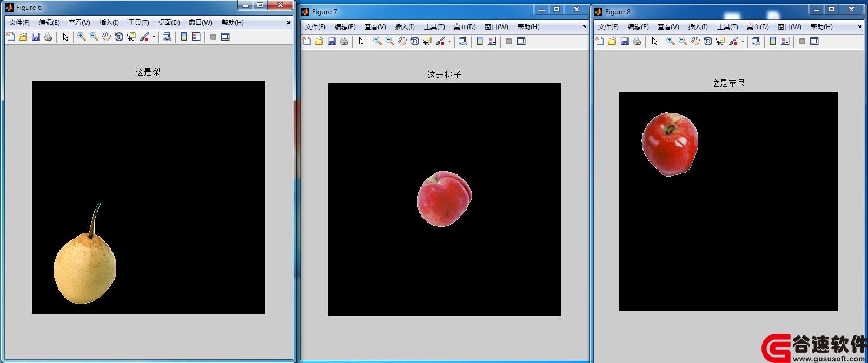The width and height of the screenshot is (868, 363).
Task: Open file icon in Figure 7 toolbar
Action: (x=319, y=41)
